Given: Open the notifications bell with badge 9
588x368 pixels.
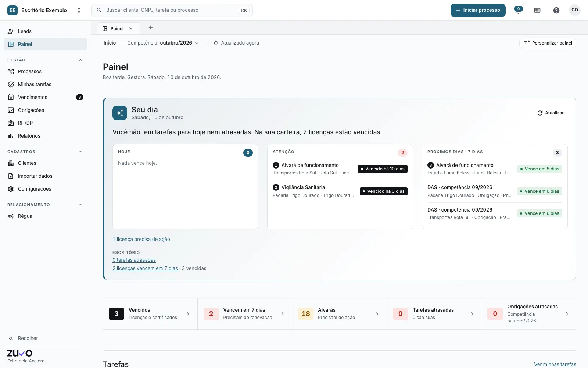Looking at the screenshot, I should click(x=518, y=10).
